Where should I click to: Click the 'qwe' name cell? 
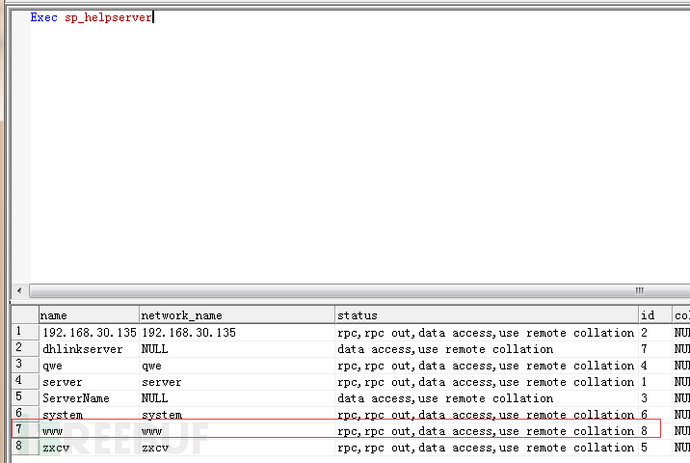coord(89,365)
